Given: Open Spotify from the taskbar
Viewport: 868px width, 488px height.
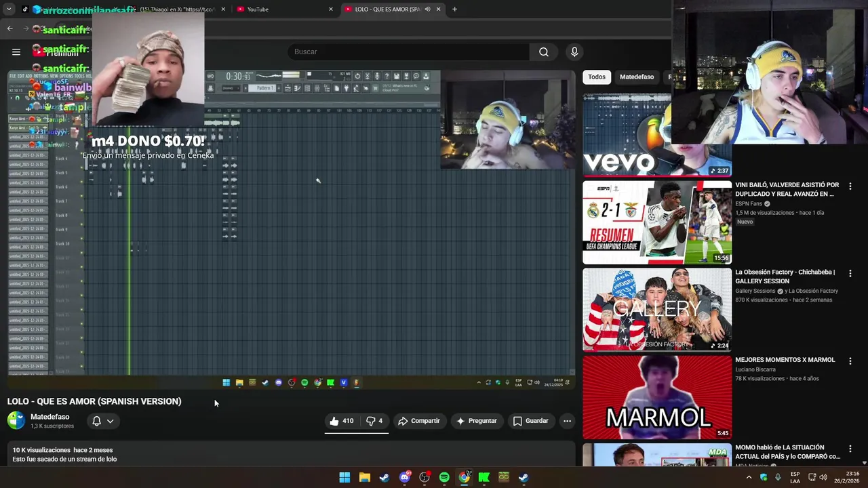Looking at the screenshot, I should [444, 477].
